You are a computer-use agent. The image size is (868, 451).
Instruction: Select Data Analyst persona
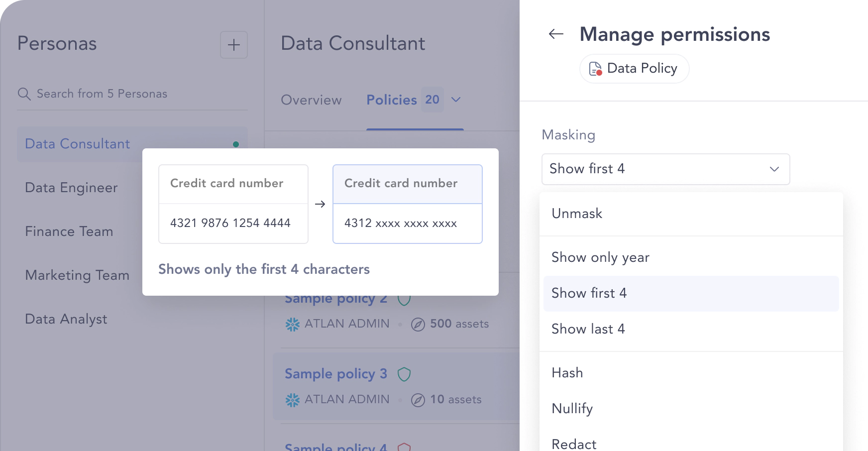click(66, 319)
